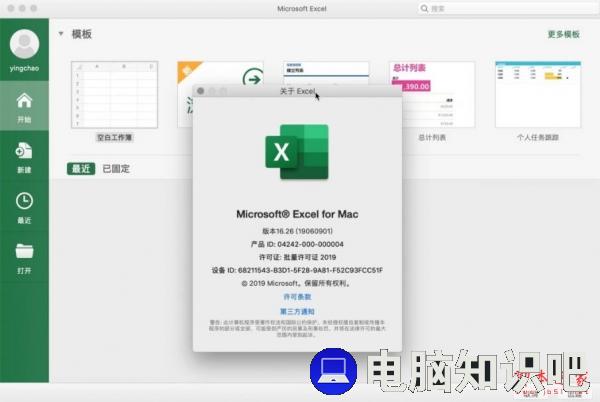Show the 最近 recent clock icon
The image size is (600, 402).
pyautogui.click(x=24, y=201)
